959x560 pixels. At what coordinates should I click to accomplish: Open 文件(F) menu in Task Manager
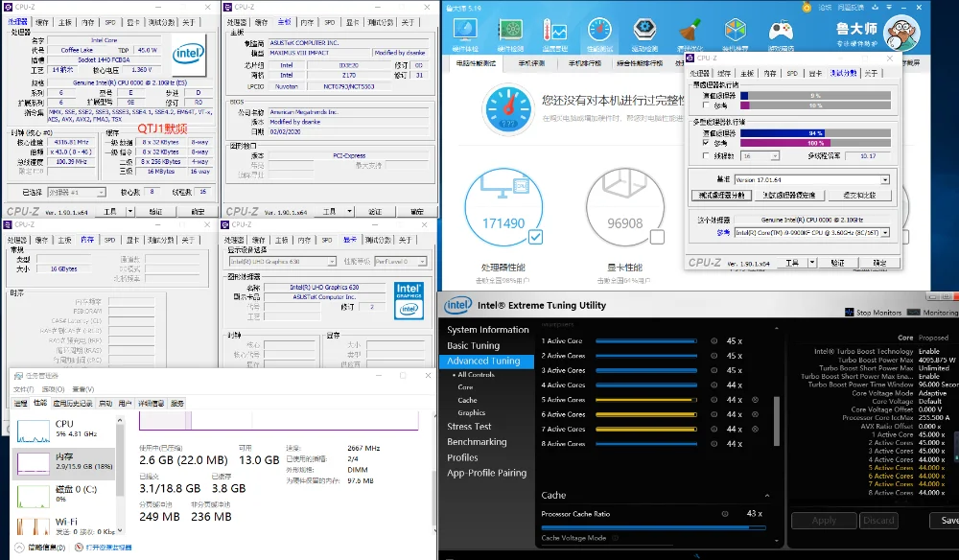(24, 389)
